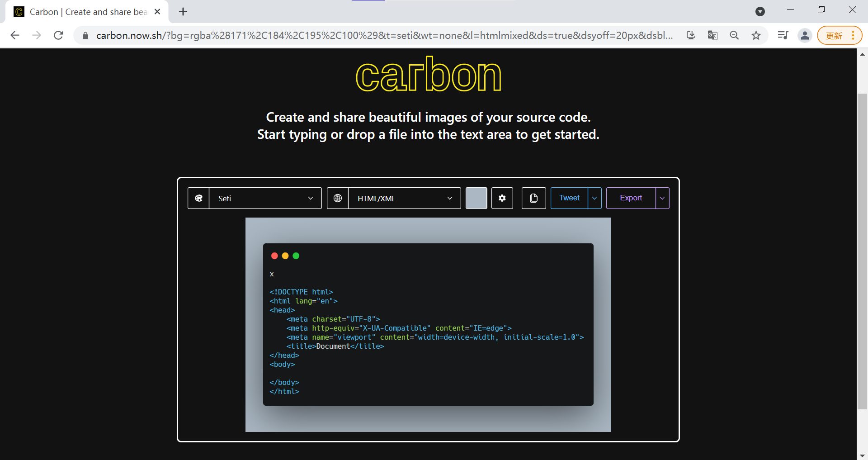Close the Carbon tab

(157, 12)
